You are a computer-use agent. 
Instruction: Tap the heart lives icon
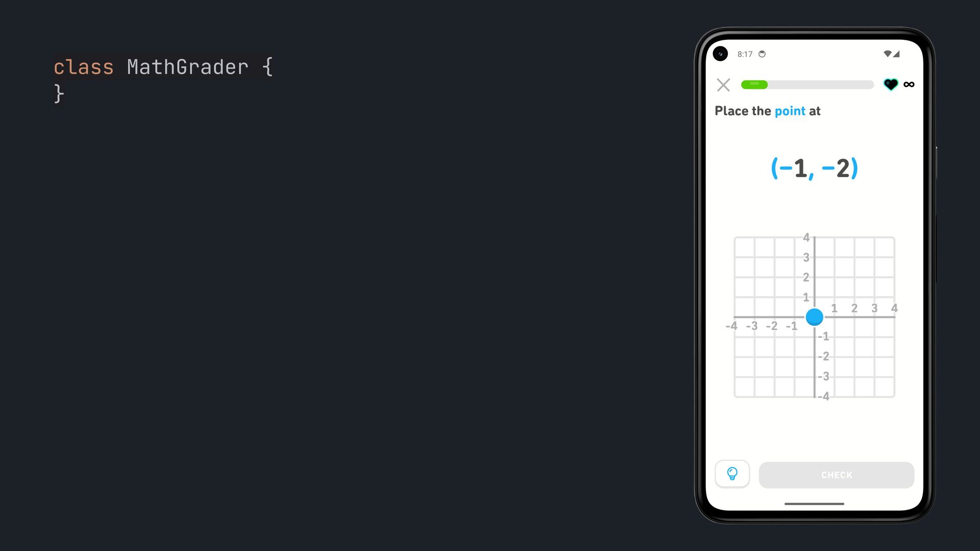coord(891,84)
